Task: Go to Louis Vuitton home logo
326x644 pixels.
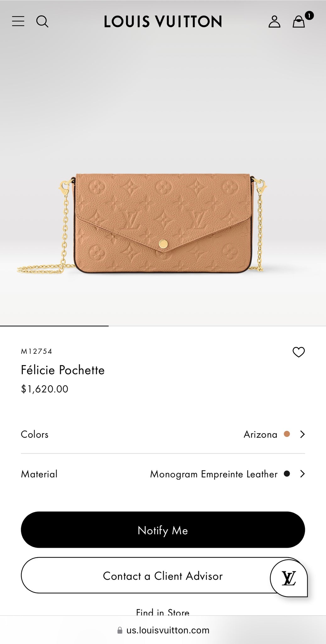Action: (163, 21)
